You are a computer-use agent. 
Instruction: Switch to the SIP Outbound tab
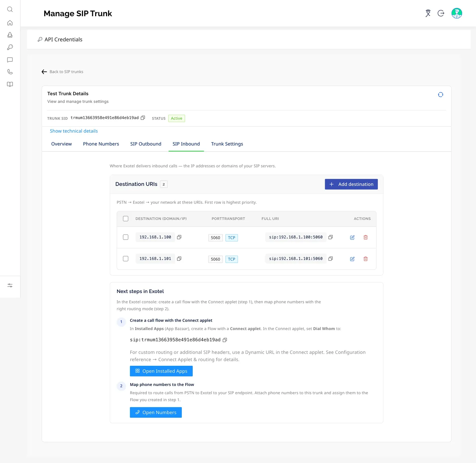pos(146,144)
